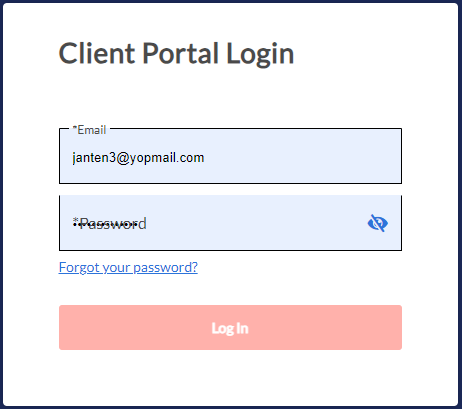Viewport: 462px width, 409px height.
Task: Click the Client Portal Login heading
Action: (x=176, y=53)
